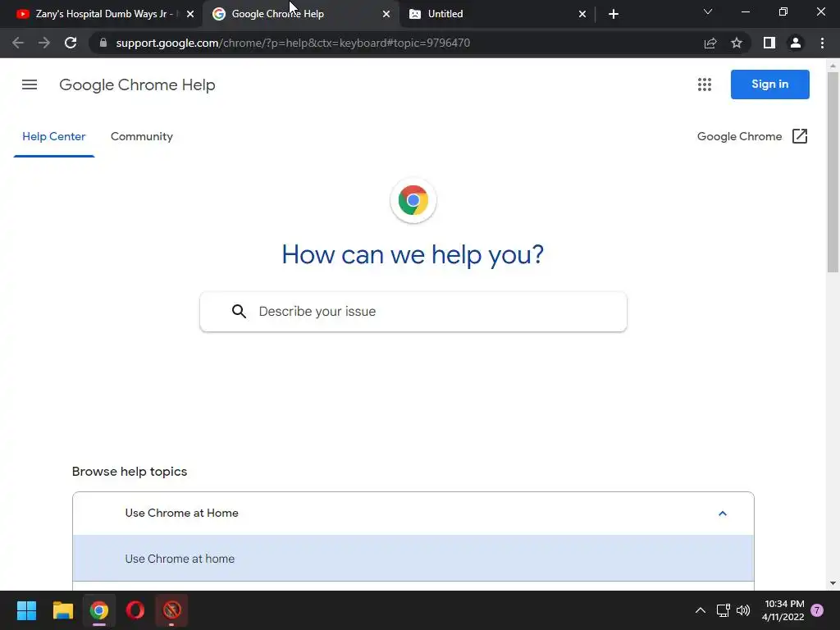Follow the Google Chrome link

point(739,137)
